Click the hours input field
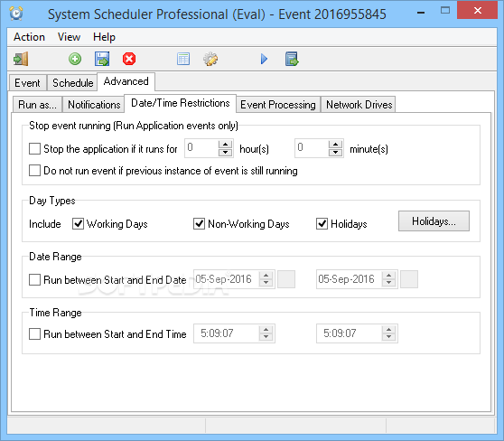The image size is (504, 441). [x=201, y=148]
